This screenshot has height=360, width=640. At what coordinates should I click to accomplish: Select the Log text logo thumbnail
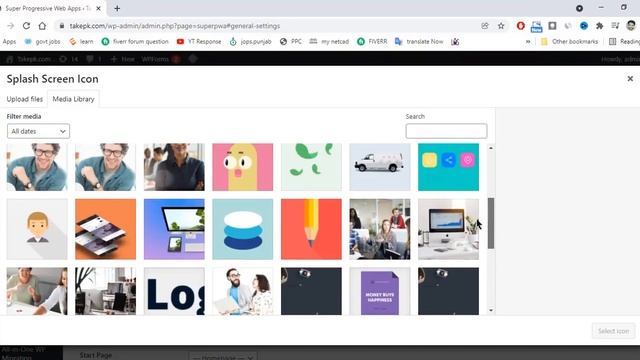174,291
